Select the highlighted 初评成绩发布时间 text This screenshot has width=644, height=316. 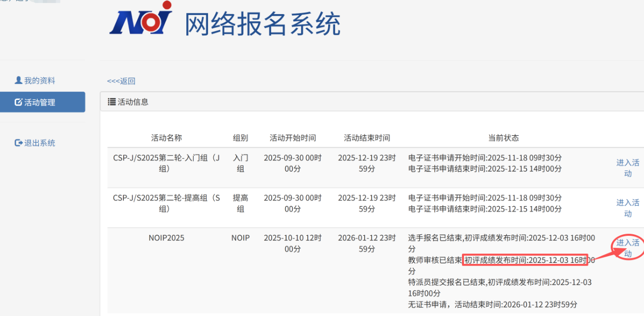pos(526,259)
